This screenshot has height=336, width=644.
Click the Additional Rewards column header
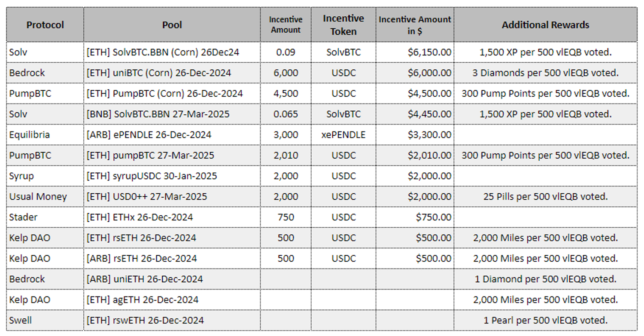click(545, 25)
